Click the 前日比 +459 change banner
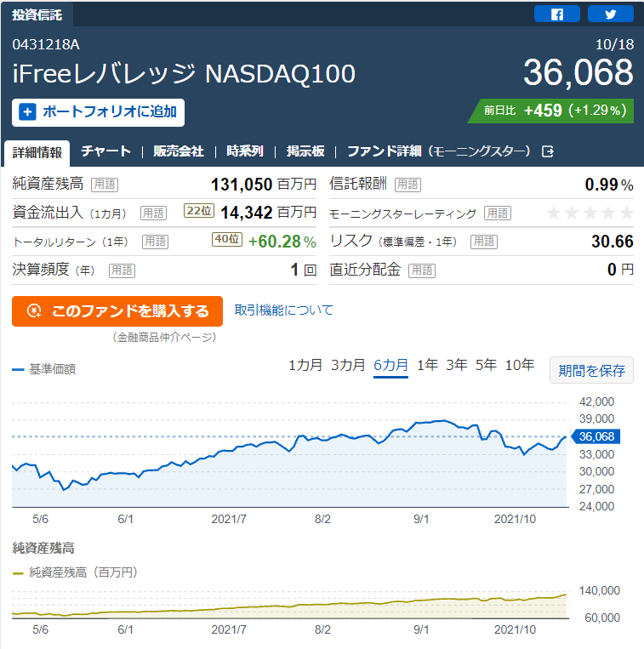Screen dimensions: 644x649 click(551, 111)
